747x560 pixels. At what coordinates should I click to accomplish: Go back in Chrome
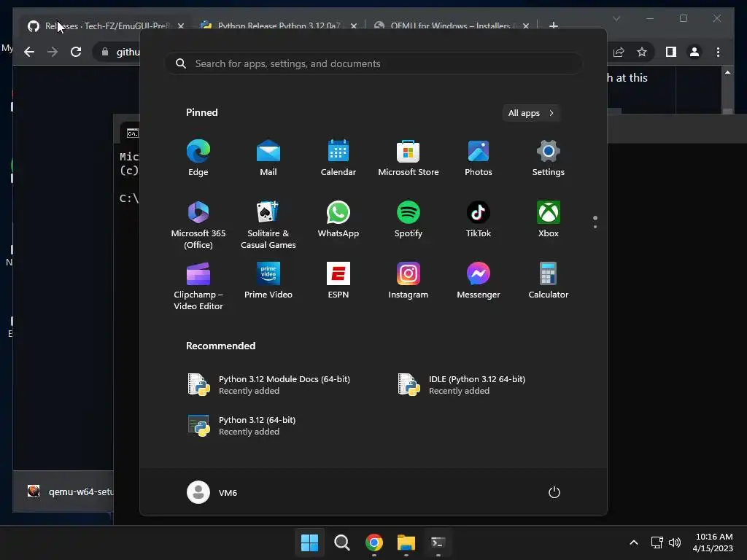point(29,52)
